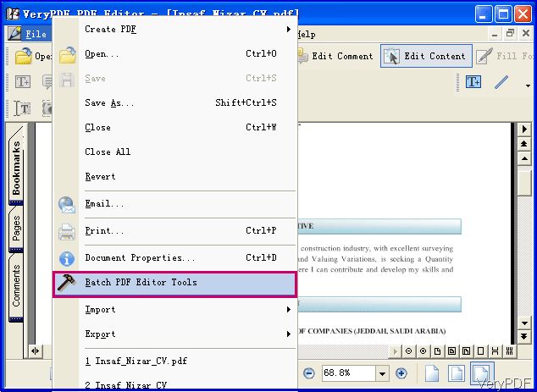Click the single-page icon in the mini toolbar
The width and height of the screenshot is (537, 392).
[x=437, y=351]
